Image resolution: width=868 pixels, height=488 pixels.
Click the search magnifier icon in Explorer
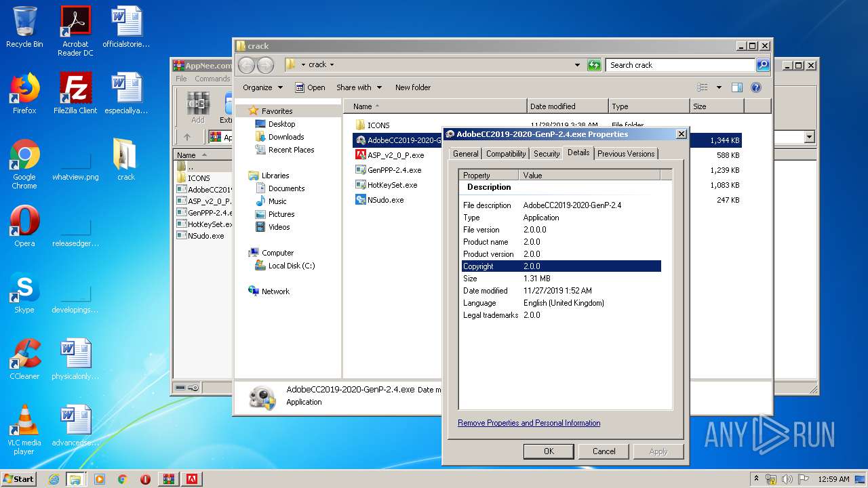[763, 65]
